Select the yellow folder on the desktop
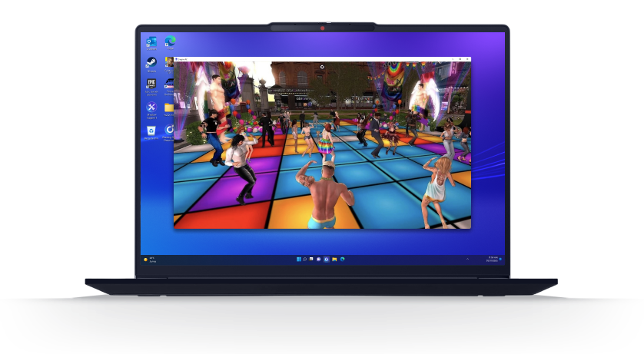 (x=169, y=109)
